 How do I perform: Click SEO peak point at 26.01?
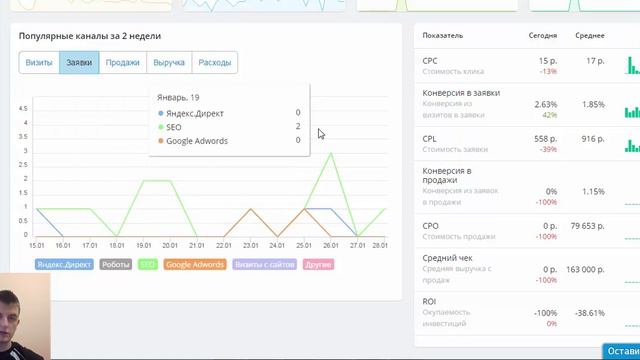pyautogui.click(x=331, y=153)
